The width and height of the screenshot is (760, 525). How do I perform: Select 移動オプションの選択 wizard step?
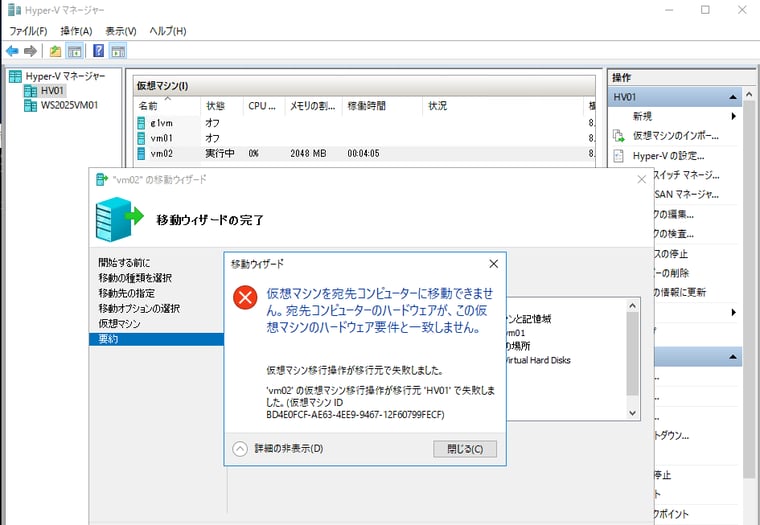click(x=139, y=308)
